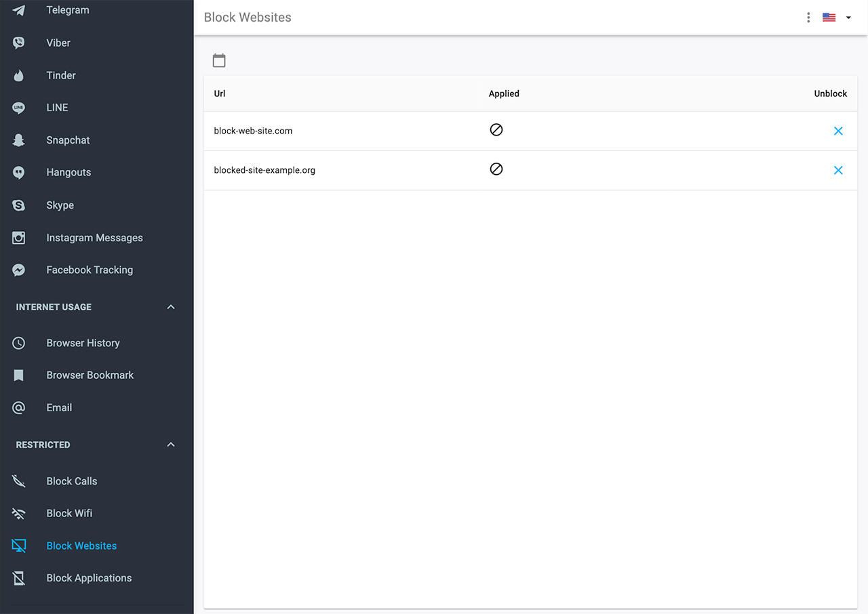Click the Snapchat ghost icon
868x614 pixels.
click(19, 140)
